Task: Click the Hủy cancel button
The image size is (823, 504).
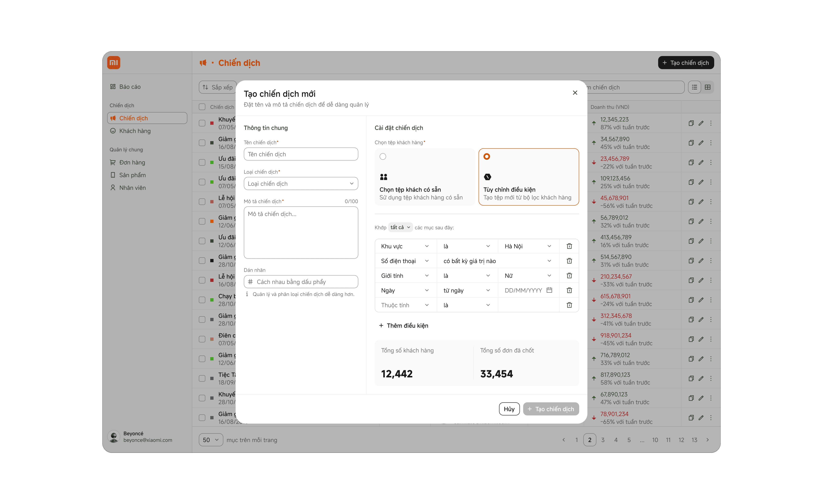Action: point(509,409)
